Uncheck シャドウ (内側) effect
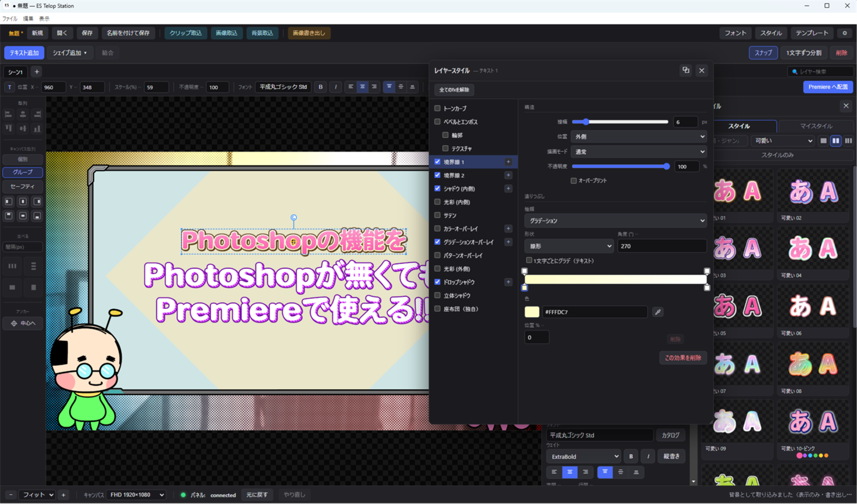This screenshot has width=857, height=504. coord(437,189)
